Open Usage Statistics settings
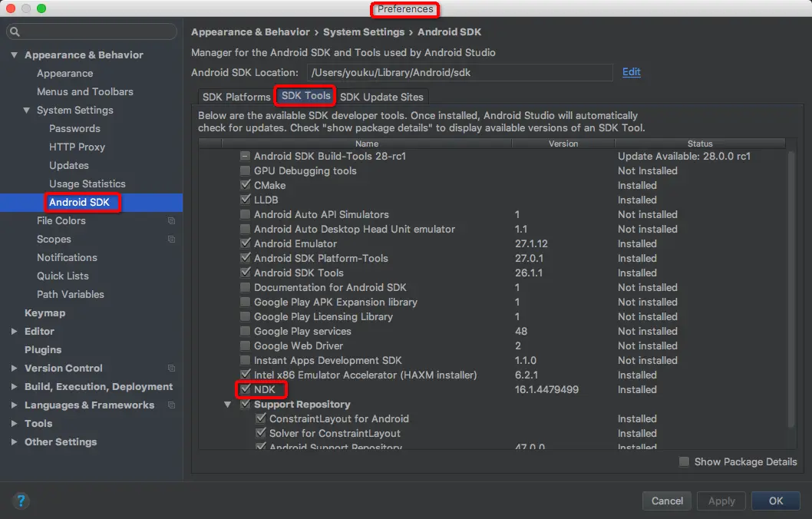The image size is (812, 519). [87, 184]
